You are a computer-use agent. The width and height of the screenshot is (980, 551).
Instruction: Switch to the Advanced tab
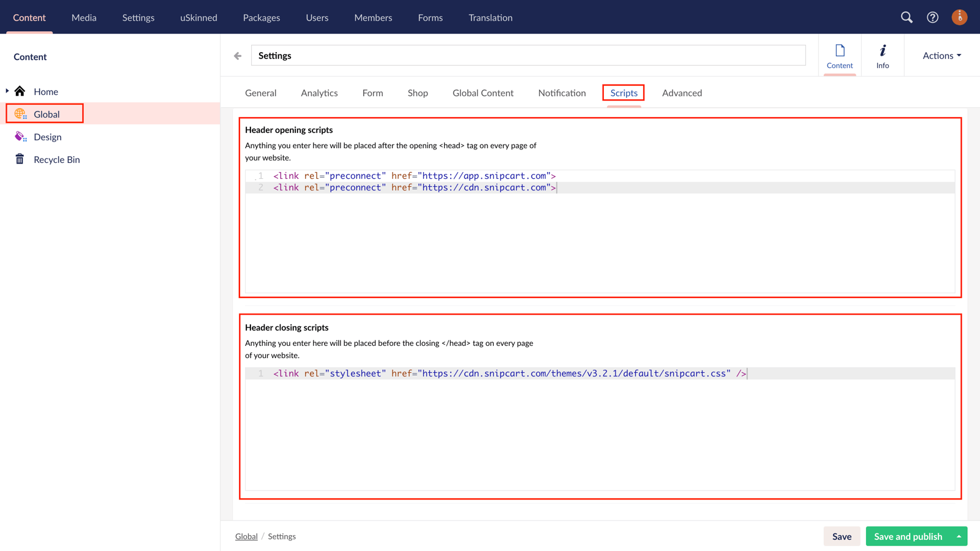point(682,92)
